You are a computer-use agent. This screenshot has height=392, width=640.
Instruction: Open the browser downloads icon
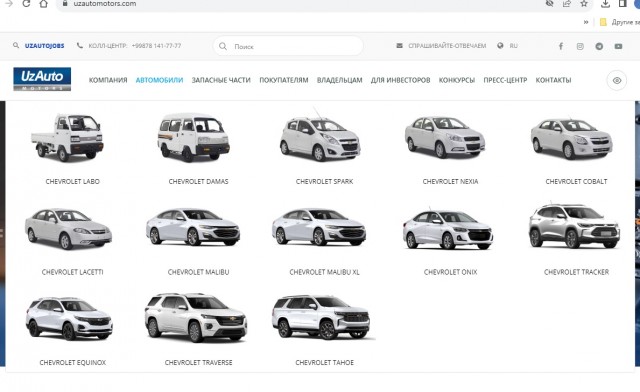(x=605, y=4)
